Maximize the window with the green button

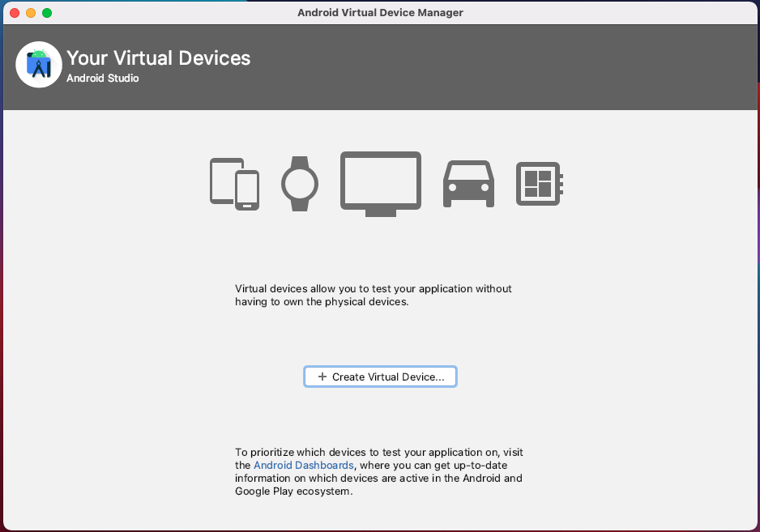(47, 13)
